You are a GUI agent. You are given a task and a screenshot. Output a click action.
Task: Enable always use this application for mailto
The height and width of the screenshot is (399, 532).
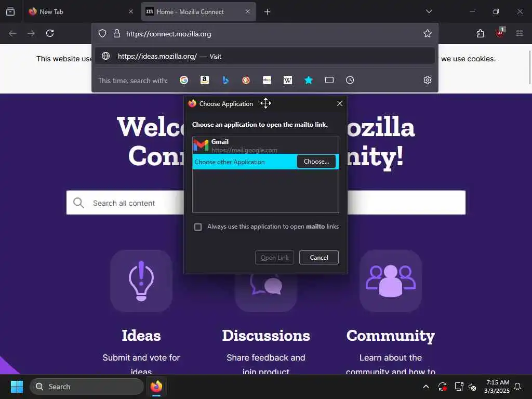(x=198, y=227)
